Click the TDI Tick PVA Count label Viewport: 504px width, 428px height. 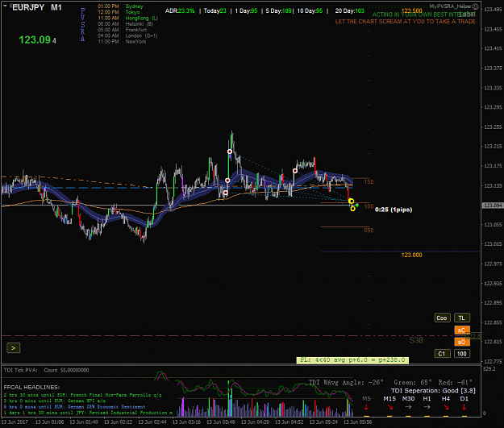pyautogui.click(x=46, y=370)
